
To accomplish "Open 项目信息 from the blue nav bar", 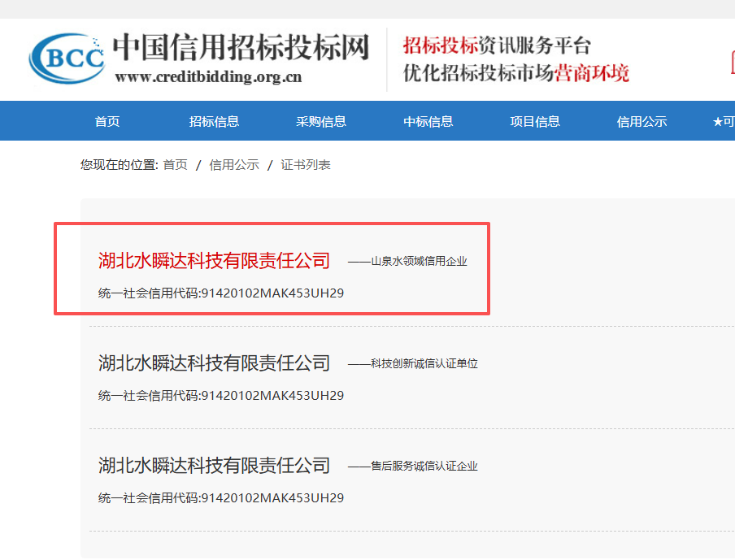I will pos(535,121).
